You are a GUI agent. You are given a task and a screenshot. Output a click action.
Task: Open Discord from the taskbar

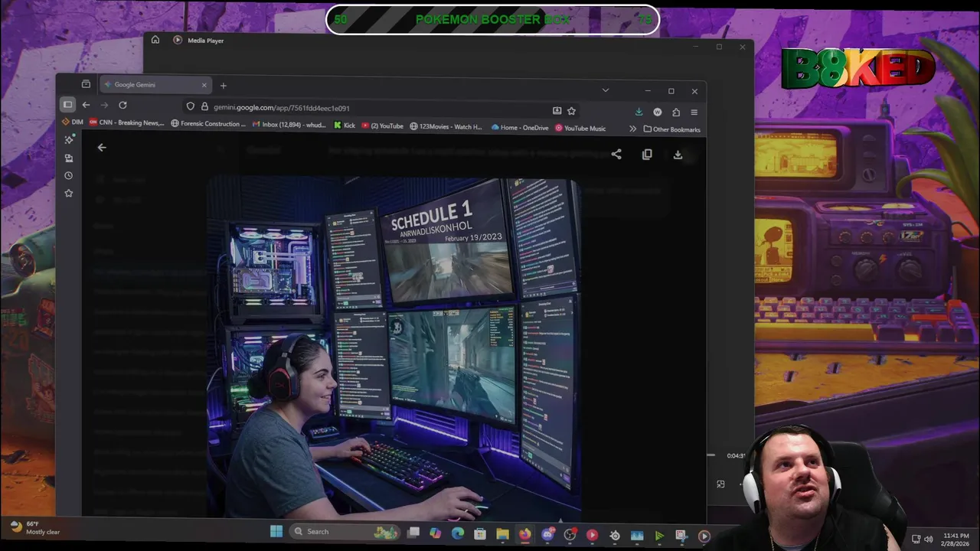click(x=547, y=535)
